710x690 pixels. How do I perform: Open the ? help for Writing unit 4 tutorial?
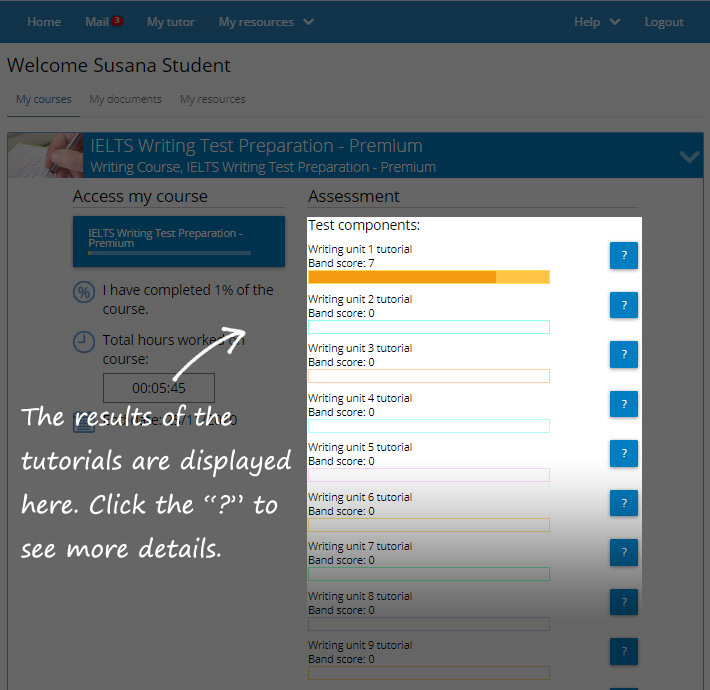coord(624,404)
